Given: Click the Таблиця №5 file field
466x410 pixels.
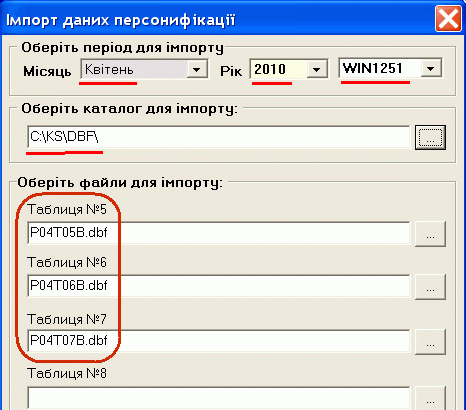Looking at the screenshot, I should pos(219,233).
